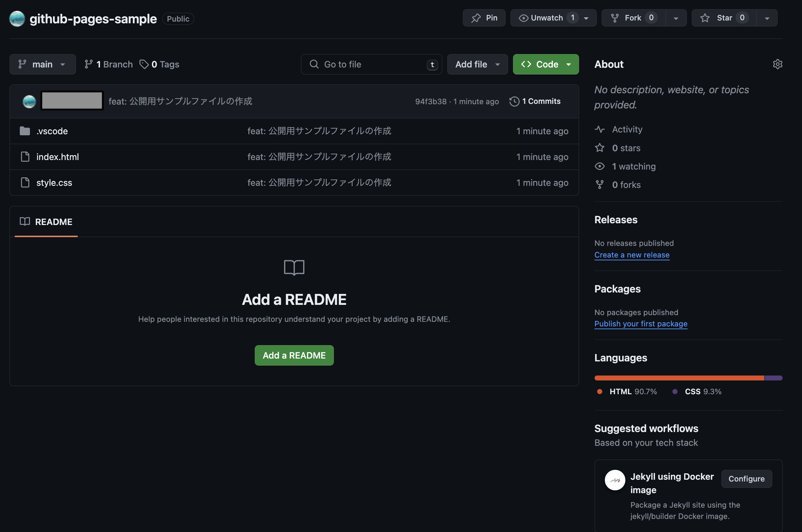The image size is (802, 532).
Task: Toggle Pin for this repository
Action: pyautogui.click(x=484, y=18)
